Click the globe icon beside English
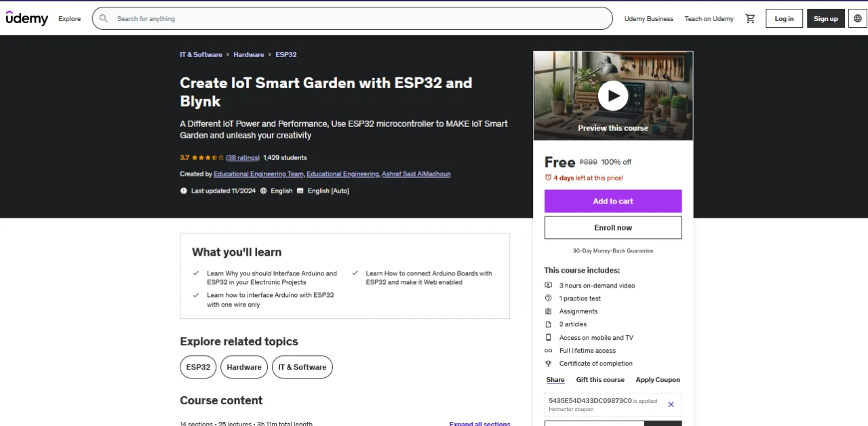Viewport: 868px width, 426px height. (x=264, y=191)
